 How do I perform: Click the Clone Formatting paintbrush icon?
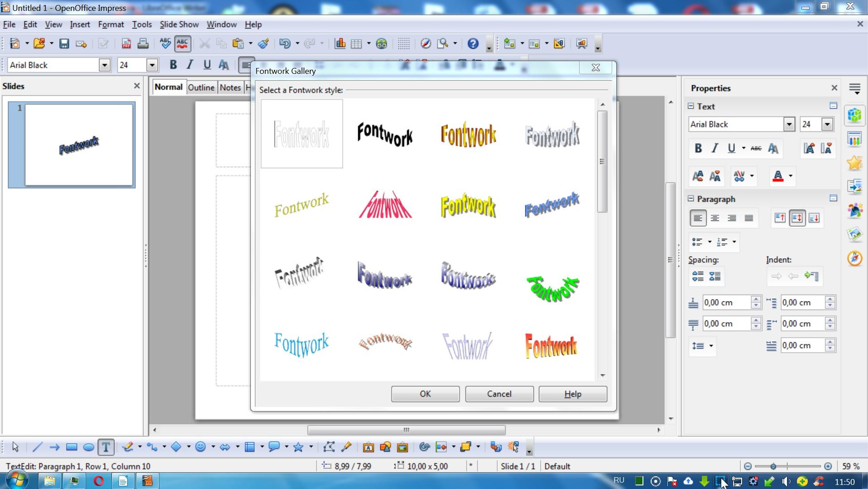263,44
